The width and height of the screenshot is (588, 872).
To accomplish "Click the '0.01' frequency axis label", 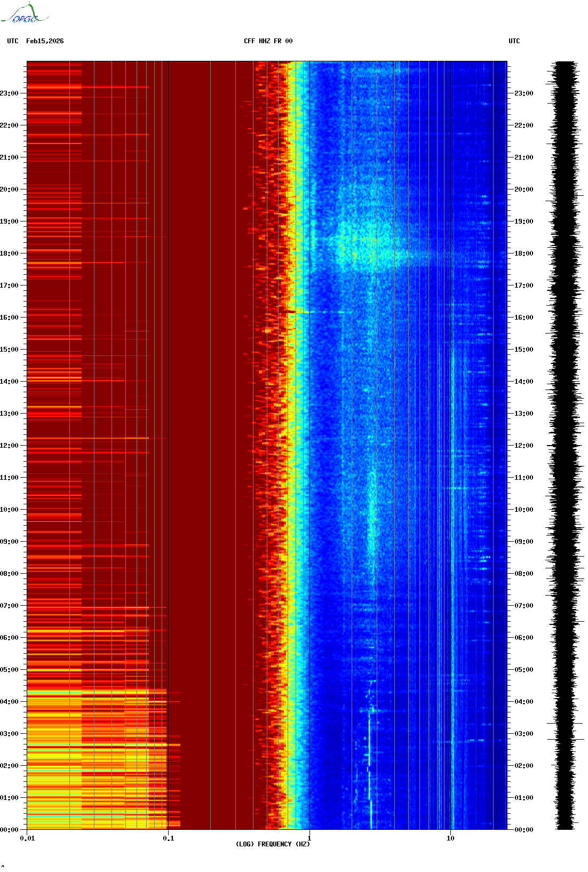I will tap(27, 838).
